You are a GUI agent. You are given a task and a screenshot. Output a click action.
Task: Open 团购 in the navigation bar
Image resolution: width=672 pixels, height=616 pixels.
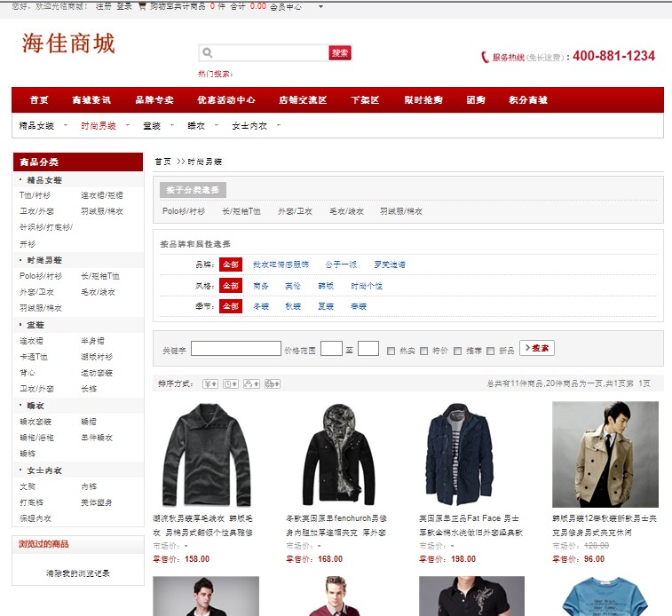click(476, 99)
